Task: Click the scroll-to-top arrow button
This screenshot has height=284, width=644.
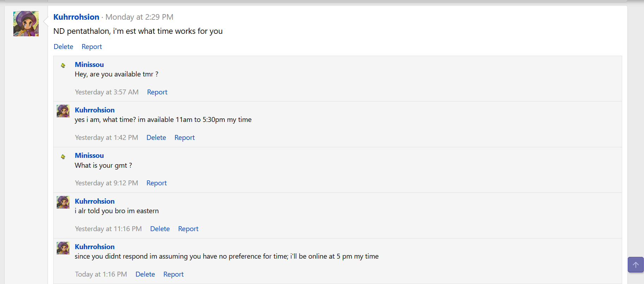Action: 635,265
